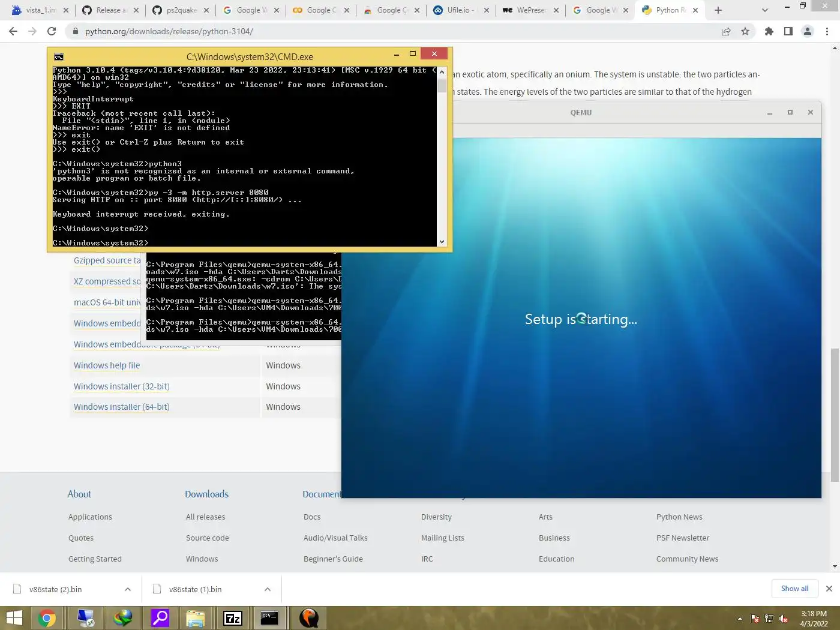Image resolution: width=840 pixels, height=630 pixels.
Task: Click Show all downloads button
Action: [794, 589]
